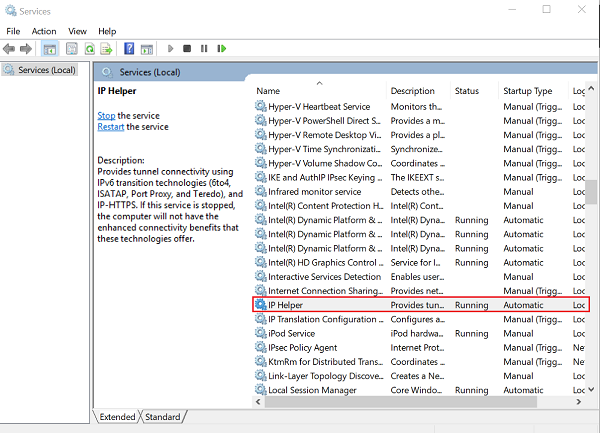Image resolution: width=600 pixels, height=433 pixels.
Task: Click the Refresh toolbar icon
Action: click(90, 49)
